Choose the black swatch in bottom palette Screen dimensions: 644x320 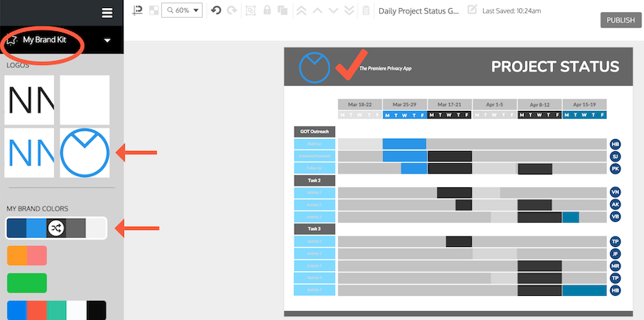(96, 310)
